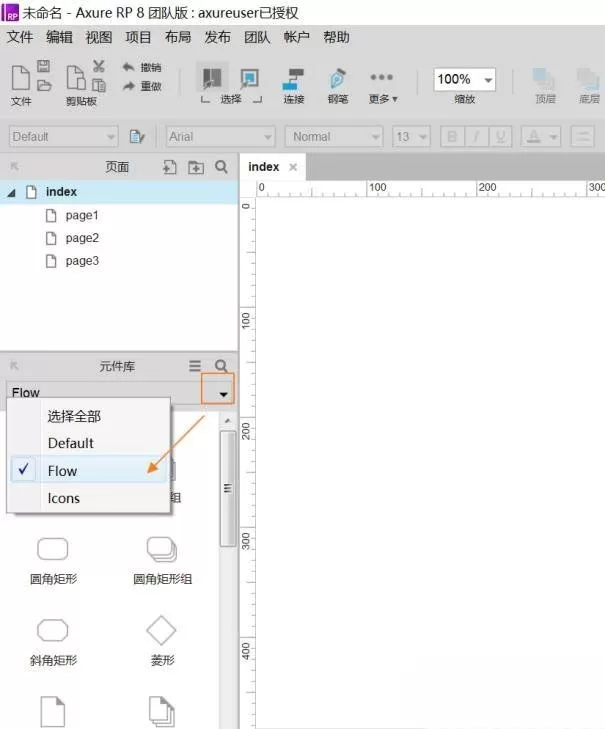The height and width of the screenshot is (729, 605).
Task: Select page1 in the pages tree
Action: (82, 215)
